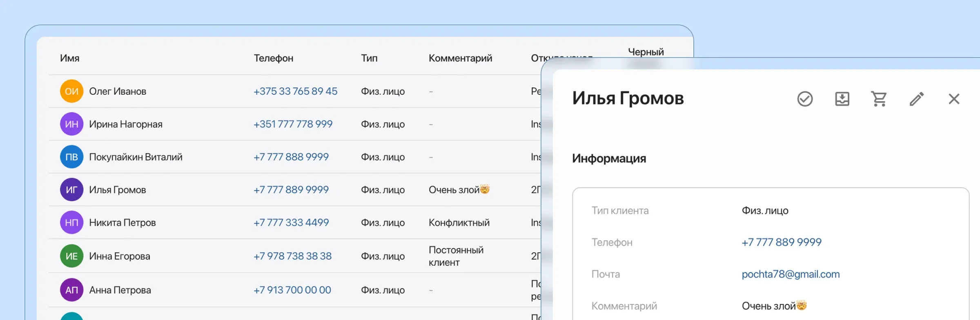Screen dimensions: 980x320
Task: Click the ИЕ avatar of Инна Егорова
Action: 71,256
